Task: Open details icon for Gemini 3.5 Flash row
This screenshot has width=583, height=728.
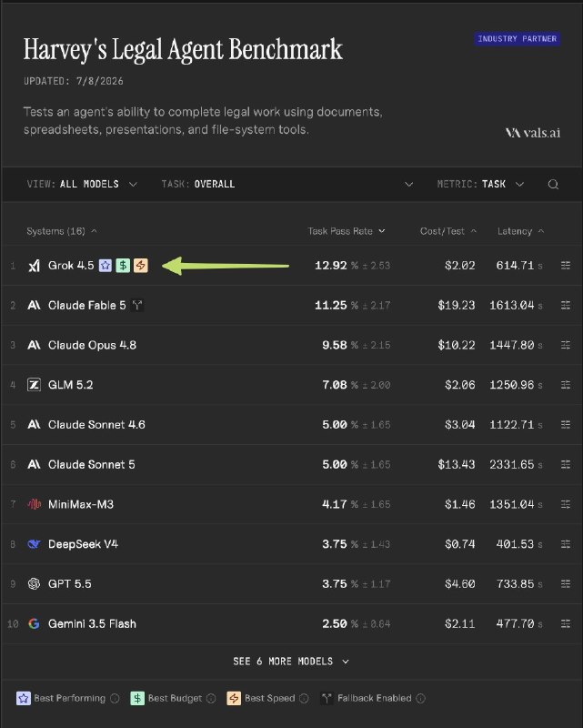Action: click(x=566, y=623)
